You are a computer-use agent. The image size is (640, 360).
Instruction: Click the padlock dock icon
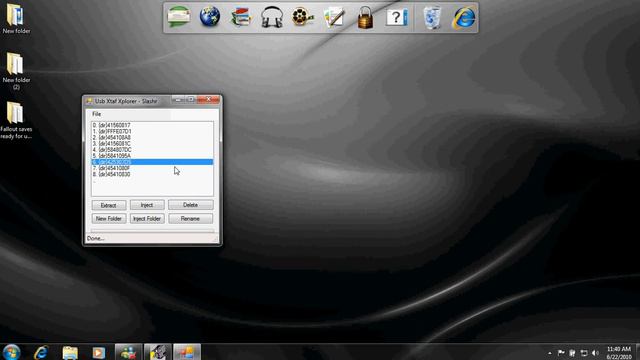pyautogui.click(x=365, y=18)
